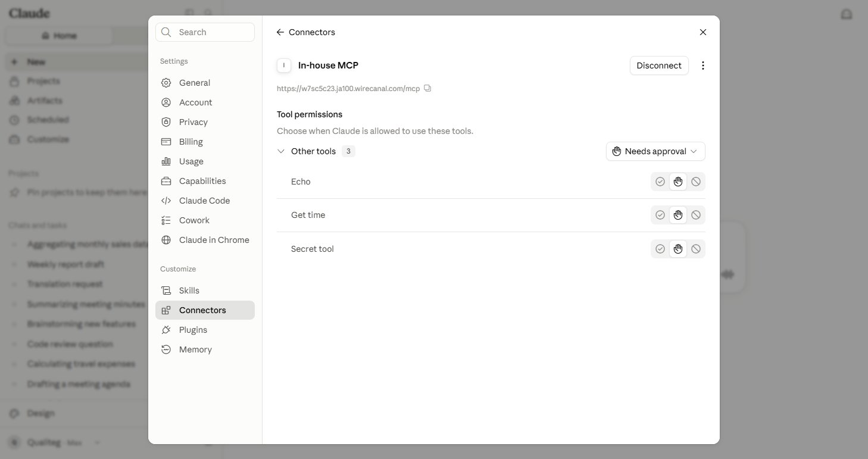Viewport: 868px width, 459px height.
Task: Click the Secret tool name
Action: [x=312, y=249]
